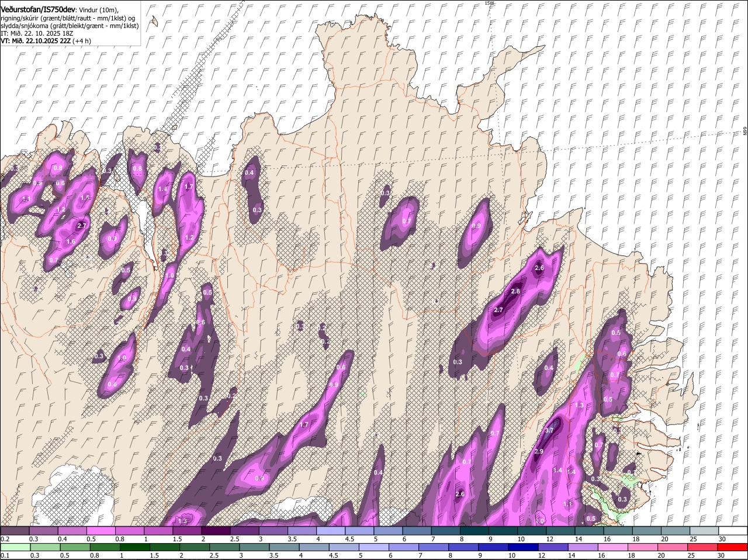Click the white legend swatch labeled 30
This screenshot has width=748, height=560.
click(733, 530)
